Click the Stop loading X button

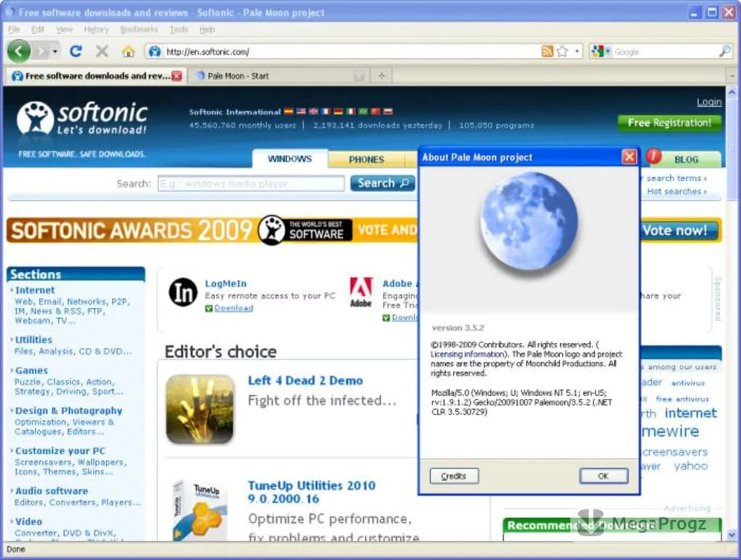[102, 51]
